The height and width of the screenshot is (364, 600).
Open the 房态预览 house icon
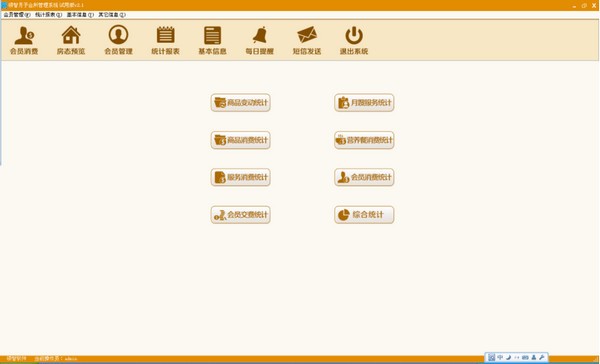71,40
